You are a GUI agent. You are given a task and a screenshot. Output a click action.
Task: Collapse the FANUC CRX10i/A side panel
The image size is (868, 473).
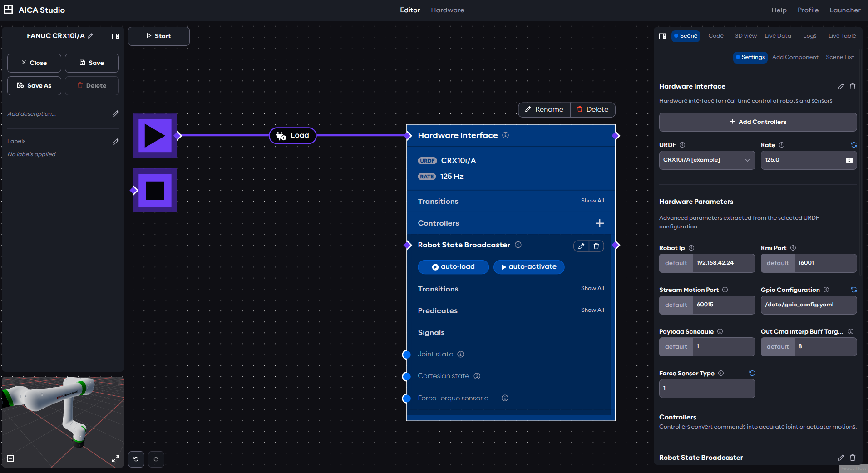[115, 36]
